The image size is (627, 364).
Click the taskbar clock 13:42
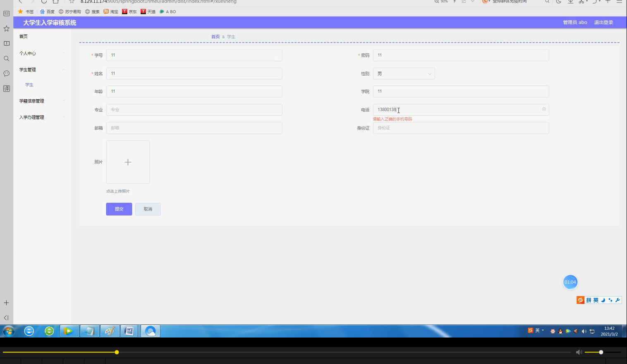coord(609,328)
